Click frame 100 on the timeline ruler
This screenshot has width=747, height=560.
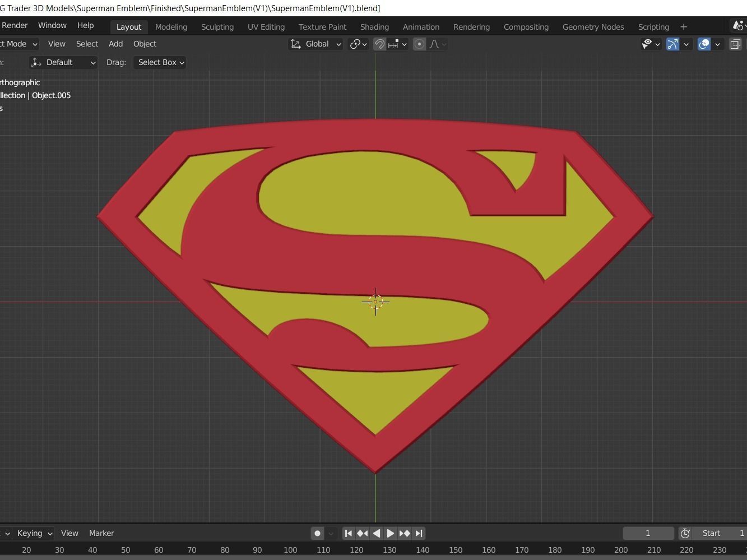290,550
